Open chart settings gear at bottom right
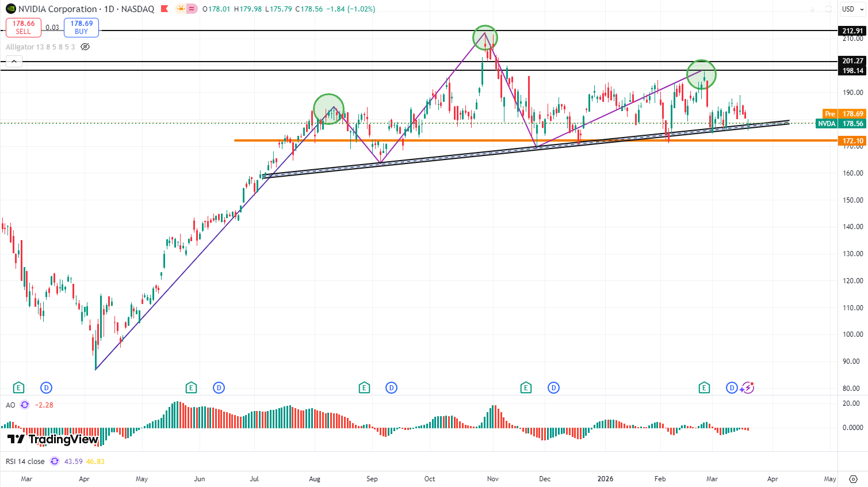 [853, 479]
